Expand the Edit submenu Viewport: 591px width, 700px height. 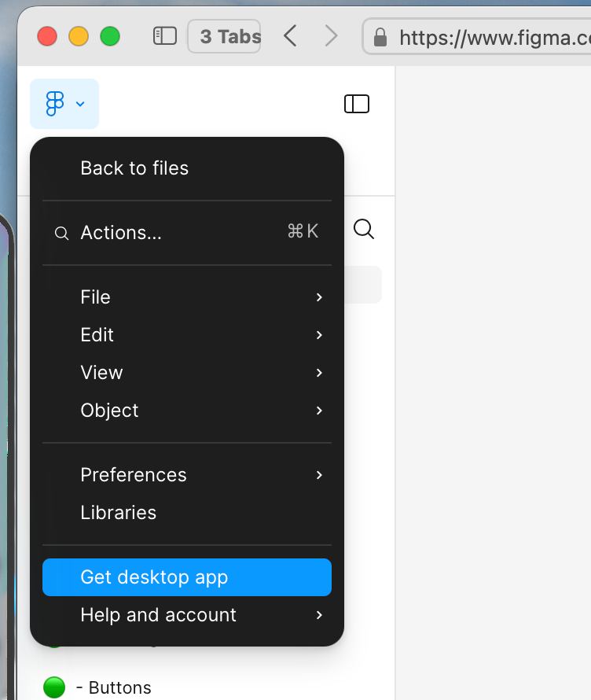click(186, 335)
